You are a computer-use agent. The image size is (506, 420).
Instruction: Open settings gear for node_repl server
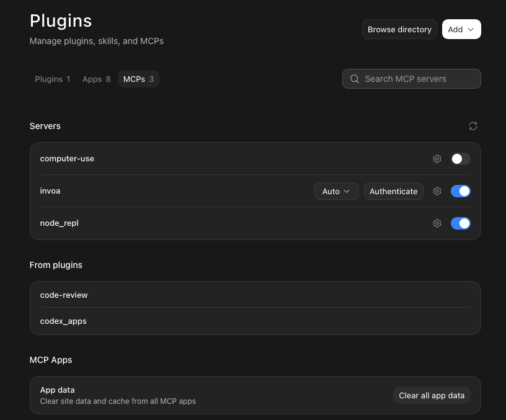(x=437, y=223)
